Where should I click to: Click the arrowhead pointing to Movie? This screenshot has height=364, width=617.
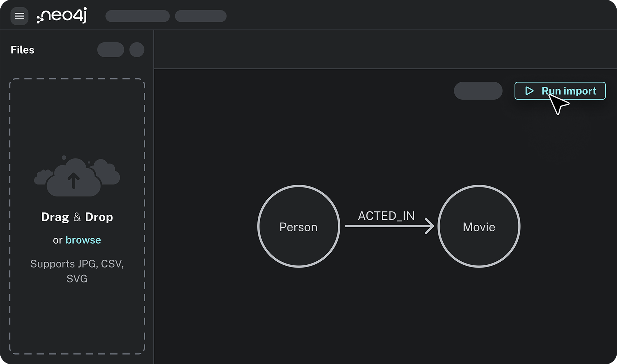429,226
